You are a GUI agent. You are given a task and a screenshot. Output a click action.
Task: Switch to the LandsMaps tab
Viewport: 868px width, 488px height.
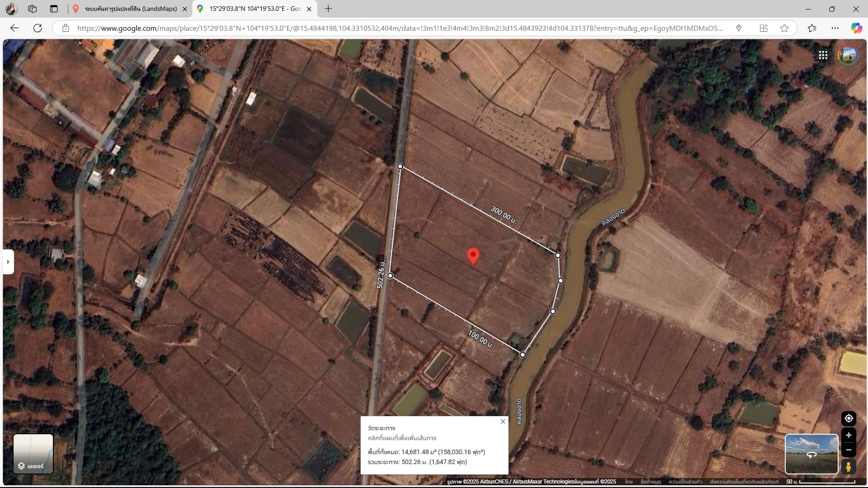(131, 9)
